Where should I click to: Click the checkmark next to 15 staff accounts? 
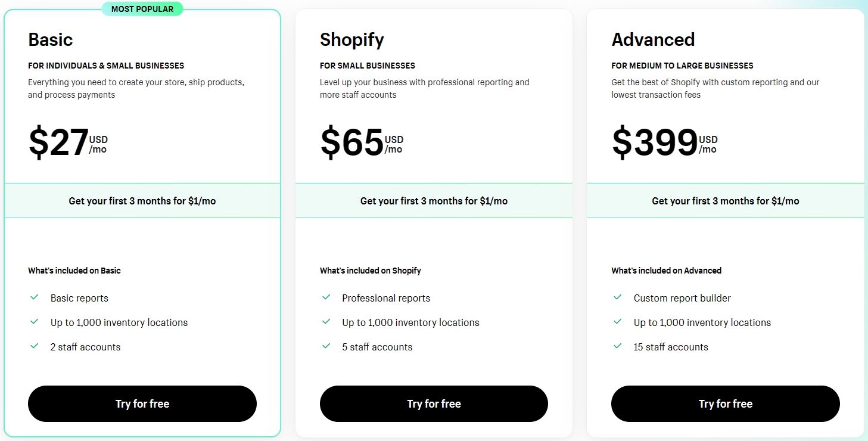tap(617, 346)
